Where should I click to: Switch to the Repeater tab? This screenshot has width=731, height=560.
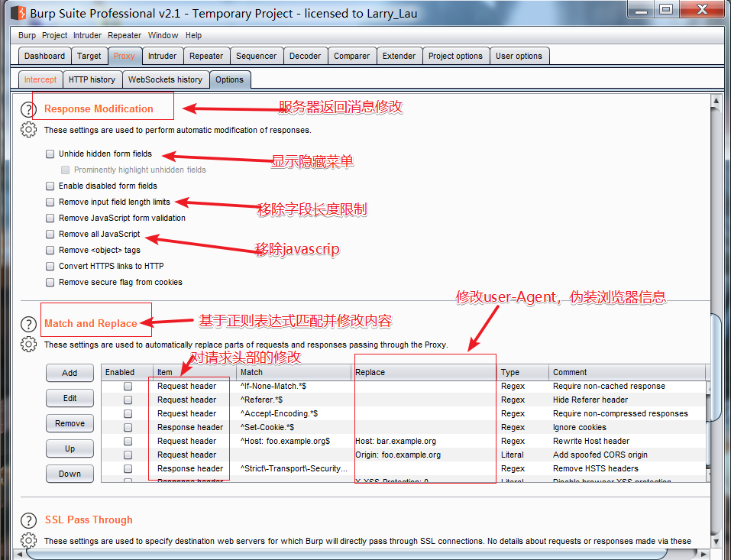[x=206, y=56]
